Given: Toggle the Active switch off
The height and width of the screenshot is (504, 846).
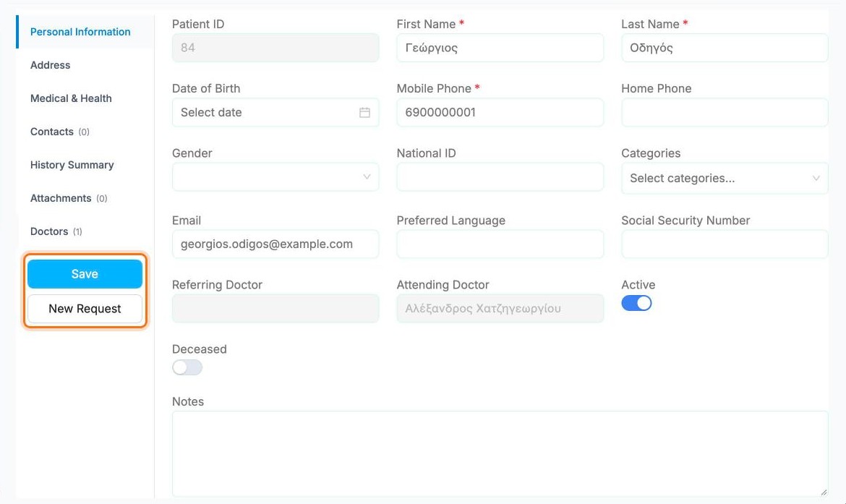Looking at the screenshot, I should (636, 303).
